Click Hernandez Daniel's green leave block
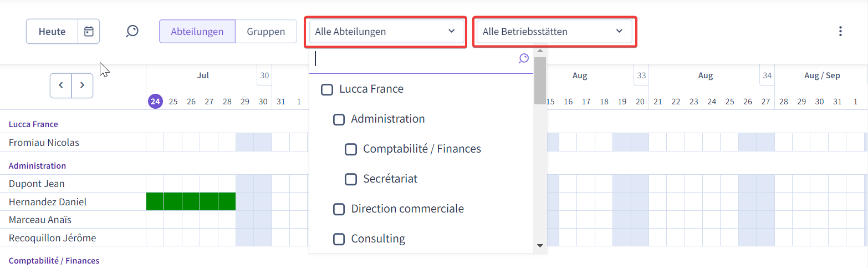 (x=191, y=201)
